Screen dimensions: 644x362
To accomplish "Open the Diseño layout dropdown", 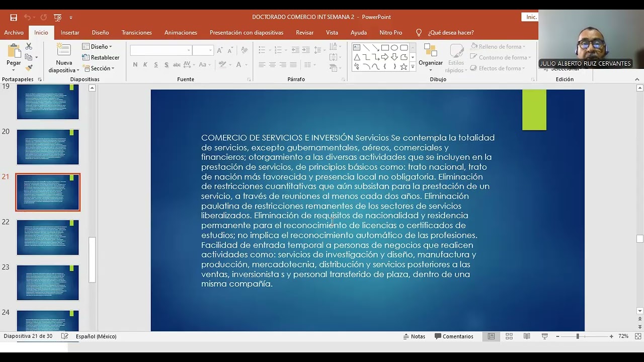I will click(97, 47).
